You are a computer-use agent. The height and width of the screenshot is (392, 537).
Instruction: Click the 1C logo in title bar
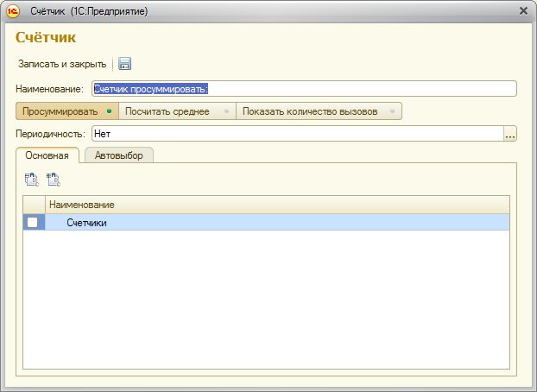tap(14, 10)
